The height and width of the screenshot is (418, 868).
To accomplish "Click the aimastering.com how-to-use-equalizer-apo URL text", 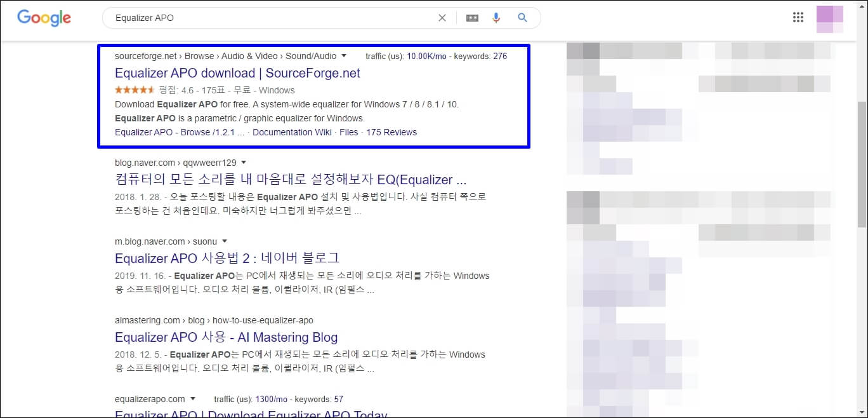I will click(214, 320).
